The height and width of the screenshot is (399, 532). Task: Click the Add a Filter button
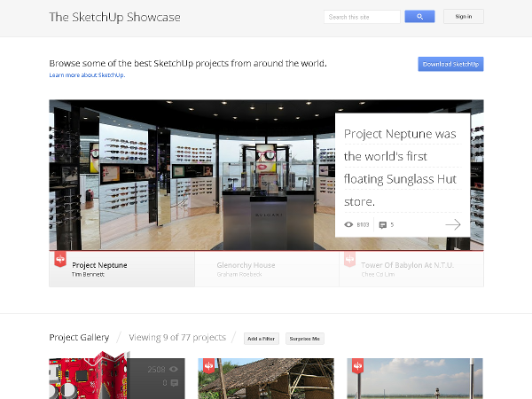pos(262,339)
